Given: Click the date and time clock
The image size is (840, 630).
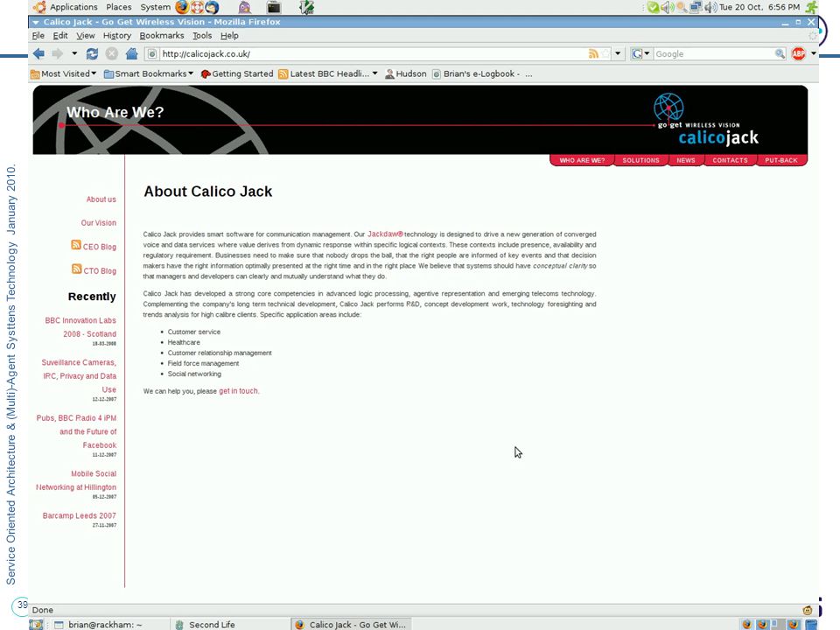Looking at the screenshot, I should coord(759,7).
